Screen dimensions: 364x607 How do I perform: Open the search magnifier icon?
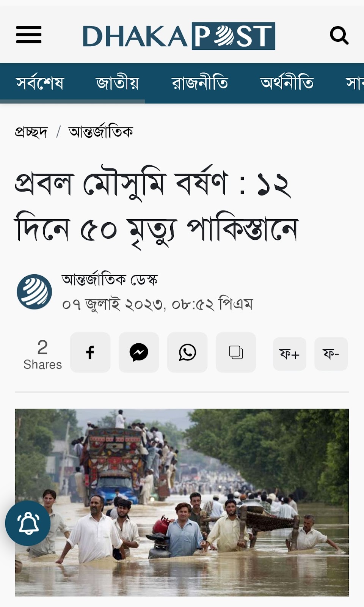coord(339,35)
